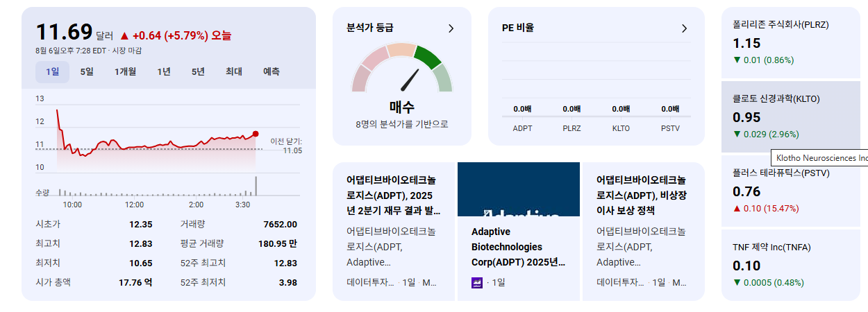Open the 2025년 2분기 재무 결과 news article
Viewport: 868px width, 312px height.
(x=394, y=232)
